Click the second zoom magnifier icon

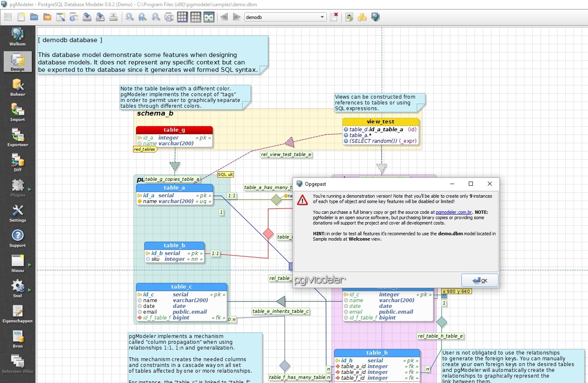[x=143, y=17]
